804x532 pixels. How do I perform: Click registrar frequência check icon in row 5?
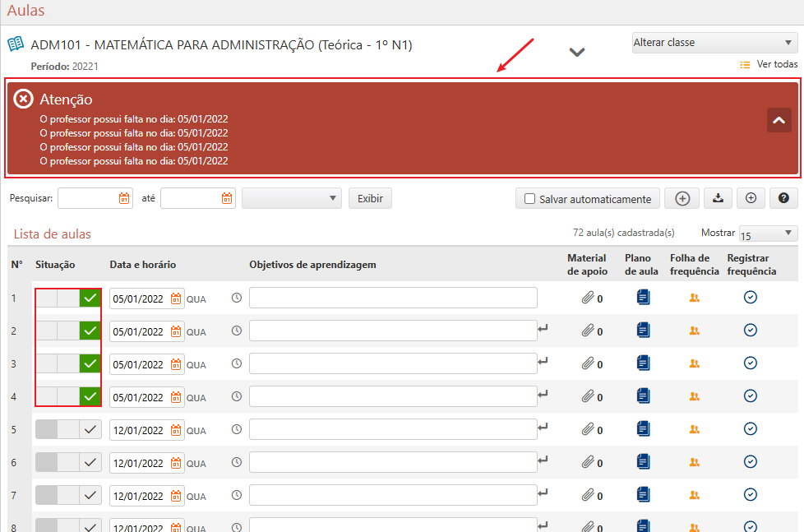(751, 429)
